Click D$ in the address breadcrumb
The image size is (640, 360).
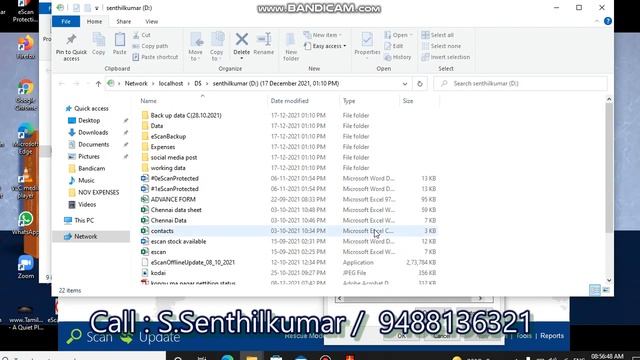coord(198,83)
